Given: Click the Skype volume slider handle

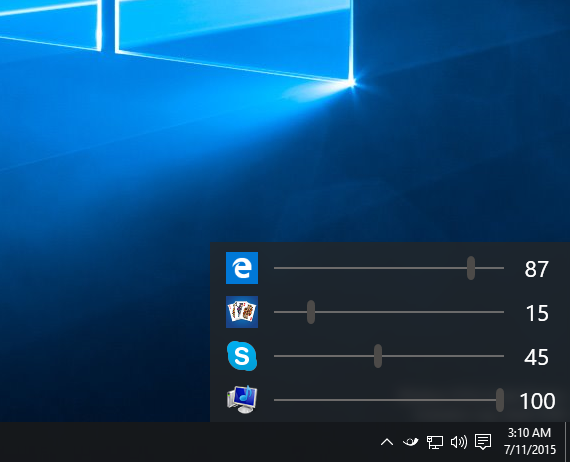Looking at the screenshot, I should click(378, 356).
